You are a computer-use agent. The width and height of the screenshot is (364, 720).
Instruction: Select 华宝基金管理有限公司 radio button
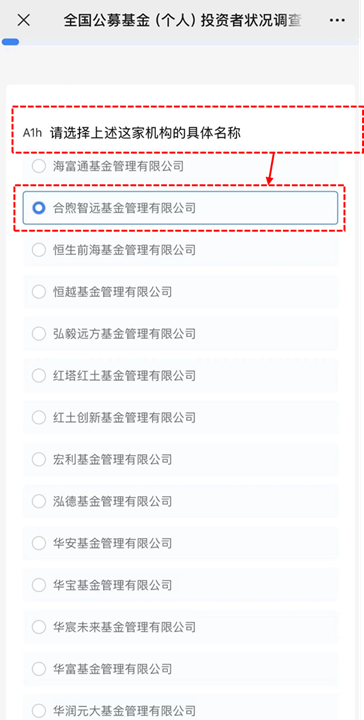[180, 585]
